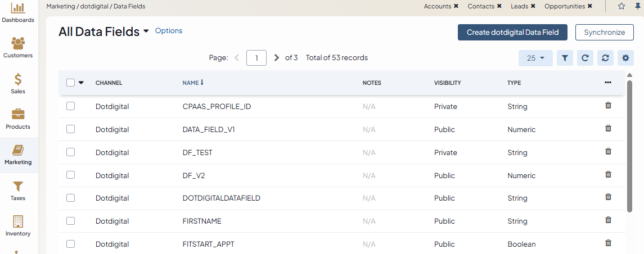Delete the CPAAS_PROFILE_ID row via trash icon
Image resolution: width=644 pixels, height=254 pixels.
click(x=608, y=106)
